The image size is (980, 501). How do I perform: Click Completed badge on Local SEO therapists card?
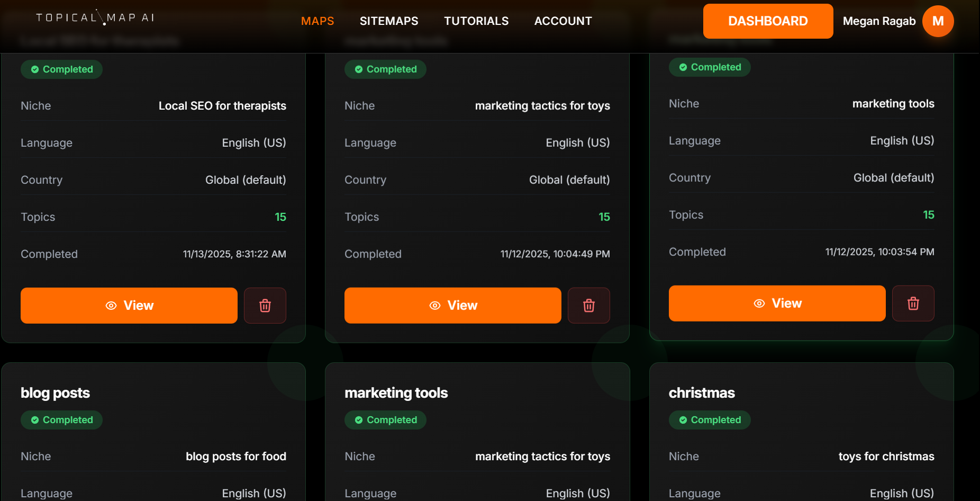(x=61, y=69)
